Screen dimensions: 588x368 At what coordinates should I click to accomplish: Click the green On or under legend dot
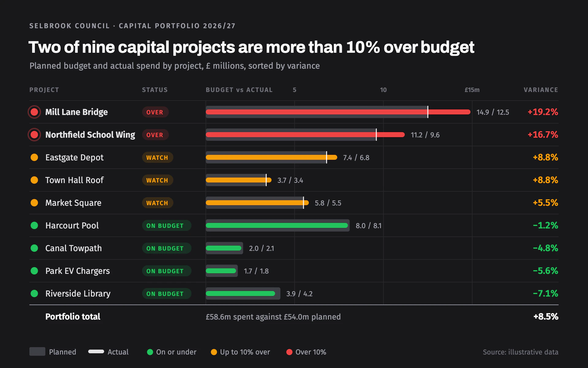coord(150,352)
